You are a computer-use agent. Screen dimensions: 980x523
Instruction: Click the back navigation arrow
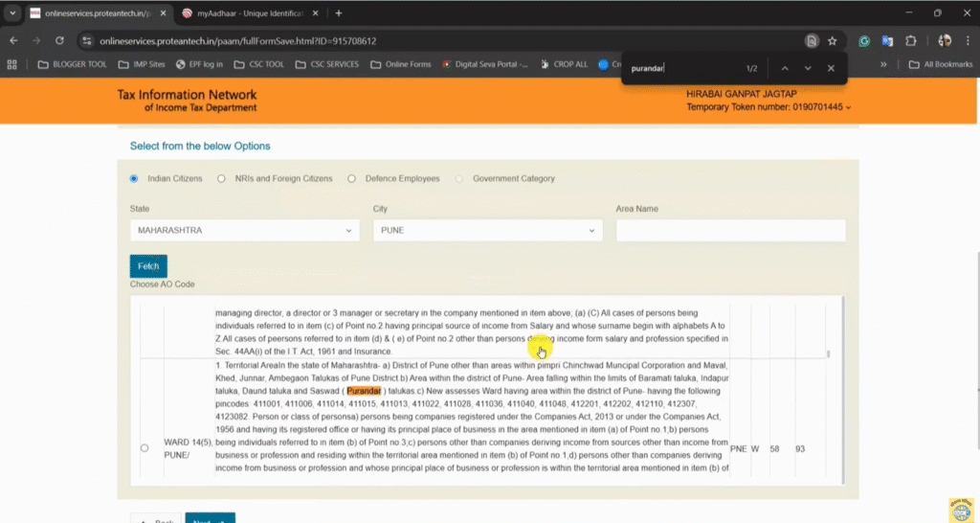pos(13,41)
